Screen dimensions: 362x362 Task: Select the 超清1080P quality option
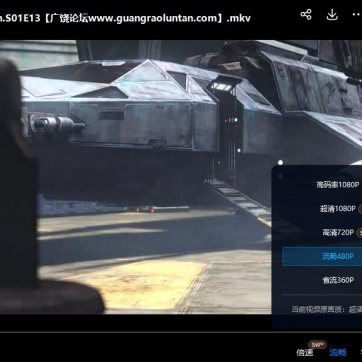point(338,209)
